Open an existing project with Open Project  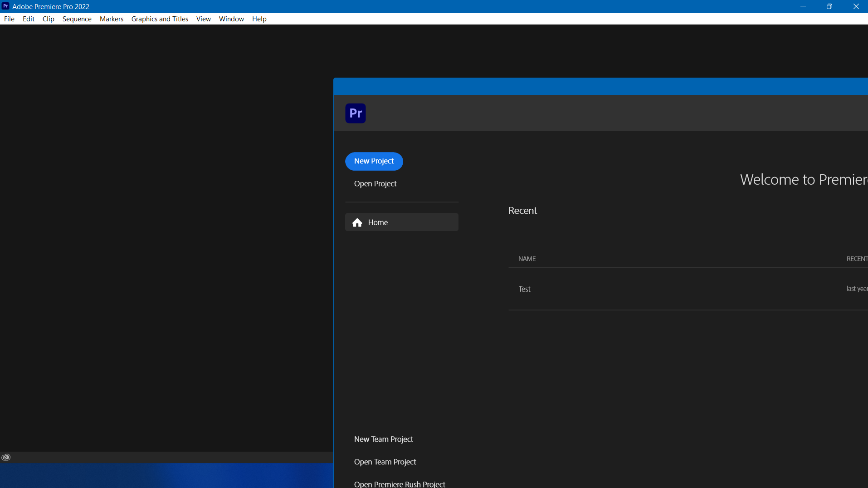[x=375, y=183]
